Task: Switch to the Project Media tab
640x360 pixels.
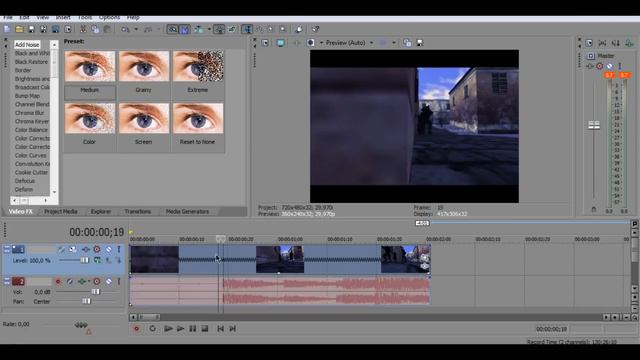Action: [60, 211]
